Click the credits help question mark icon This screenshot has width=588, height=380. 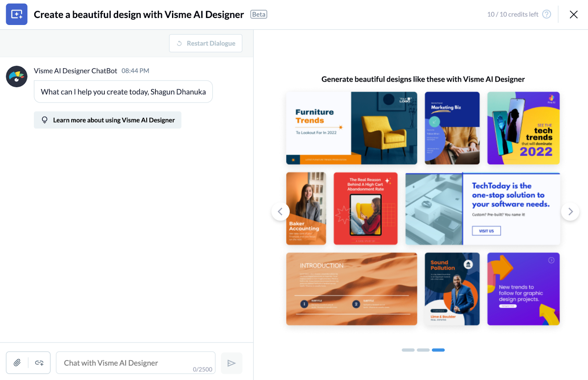[x=547, y=14]
